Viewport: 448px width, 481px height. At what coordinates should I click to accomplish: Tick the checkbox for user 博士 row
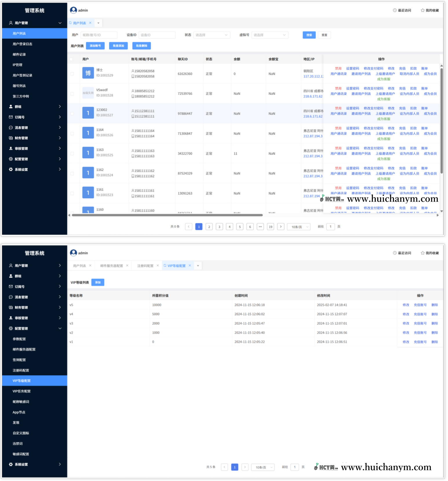(72, 74)
